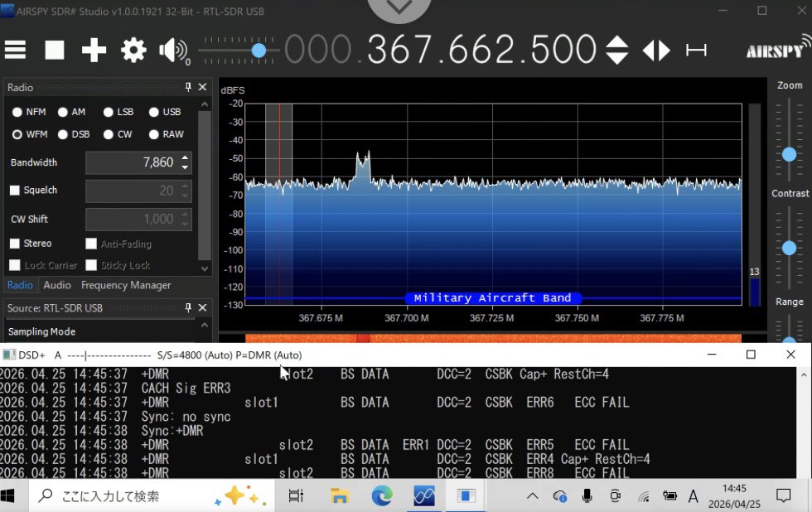Select CW demodulation mode

[109, 134]
